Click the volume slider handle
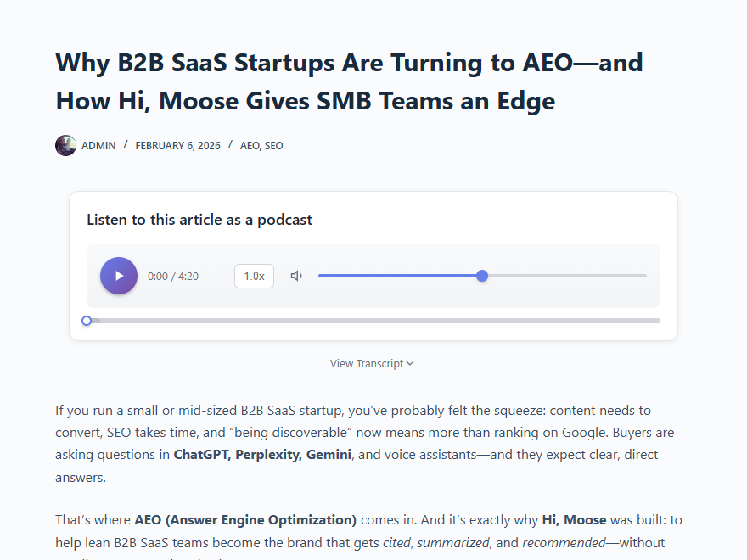Screen dimensions: 747x560 point(482,276)
